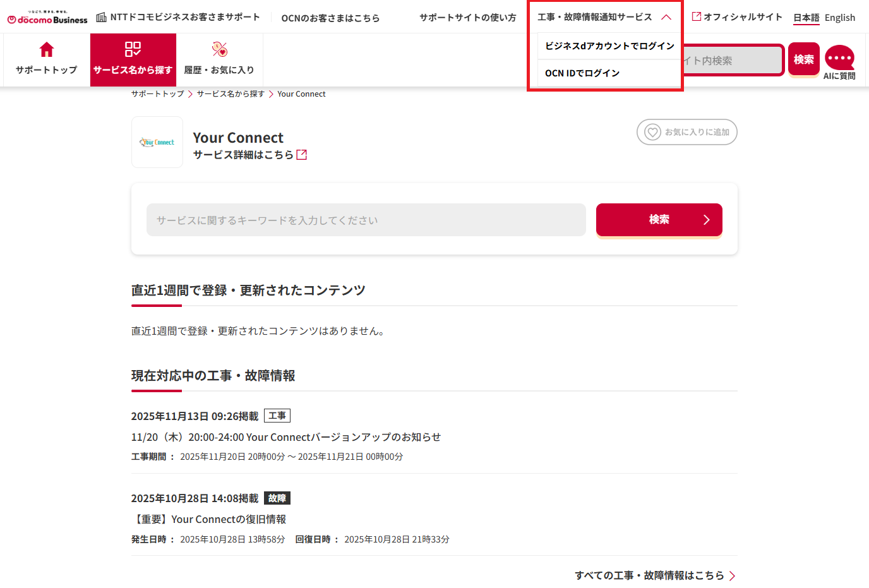The height and width of the screenshot is (588, 869).
Task: Click すべての工事・故障情報はこちら link
Action: (x=649, y=575)
